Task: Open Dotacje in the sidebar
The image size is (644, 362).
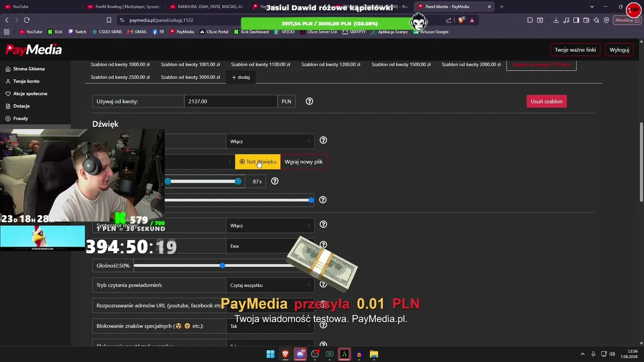Action: click(x=21, y=106)
